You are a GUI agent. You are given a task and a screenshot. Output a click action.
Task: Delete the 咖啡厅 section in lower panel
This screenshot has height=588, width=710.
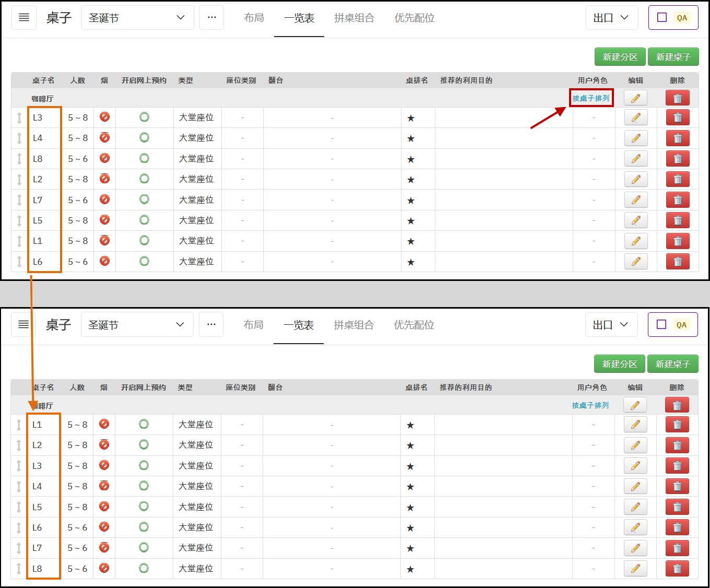click(677, 405)
